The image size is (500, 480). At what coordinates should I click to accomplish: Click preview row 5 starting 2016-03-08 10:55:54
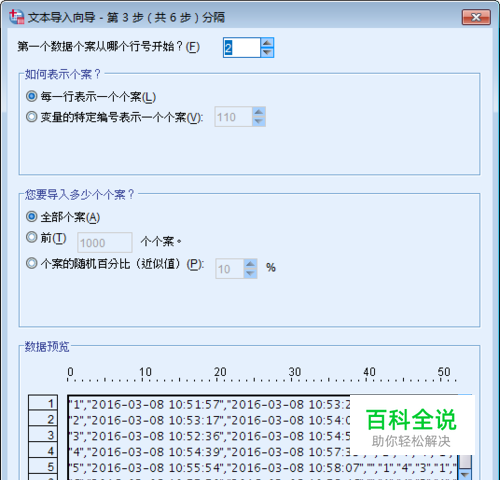tap(263, 467)
